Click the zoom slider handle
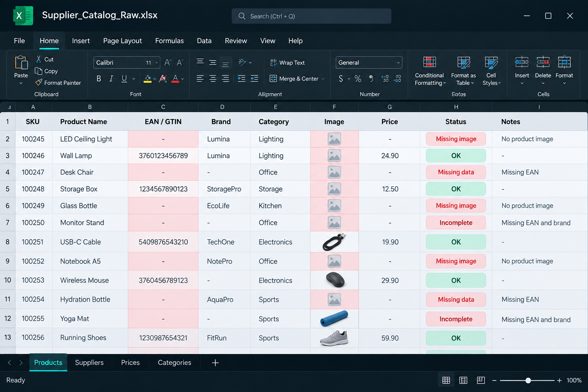588x392 pixels. click(528, 380)
